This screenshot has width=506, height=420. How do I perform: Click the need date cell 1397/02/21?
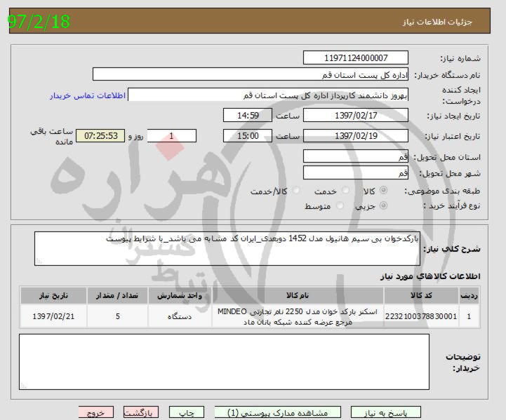click(x=53, y=316)
